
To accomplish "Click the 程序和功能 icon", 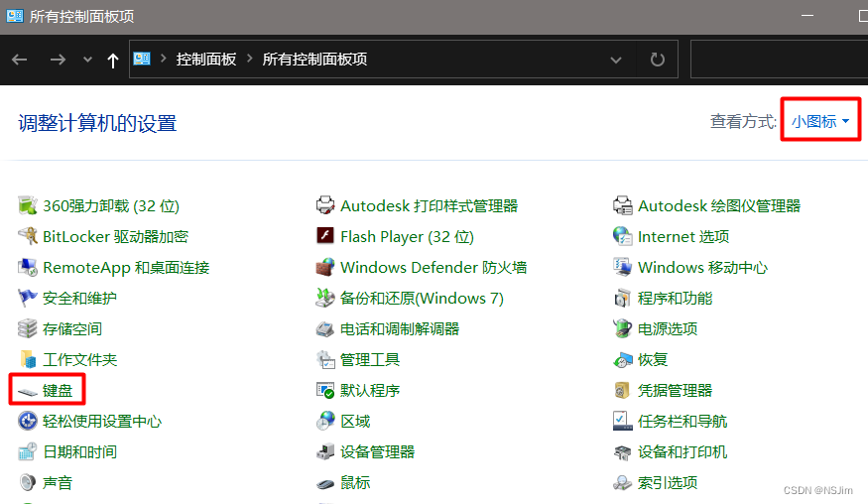I will pyautogui.click(x=623, y=298).
